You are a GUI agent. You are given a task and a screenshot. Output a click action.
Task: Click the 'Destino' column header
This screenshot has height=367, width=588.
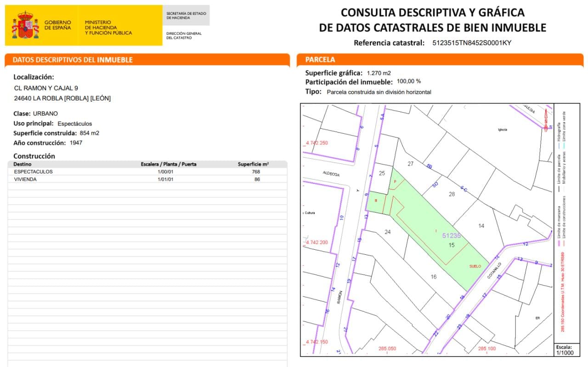tap(23, 164)
